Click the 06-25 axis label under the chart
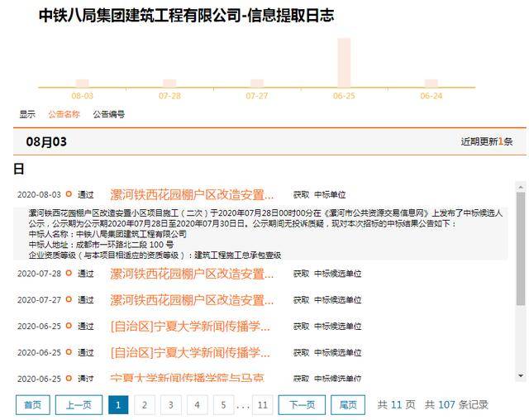 coord(344,96)
